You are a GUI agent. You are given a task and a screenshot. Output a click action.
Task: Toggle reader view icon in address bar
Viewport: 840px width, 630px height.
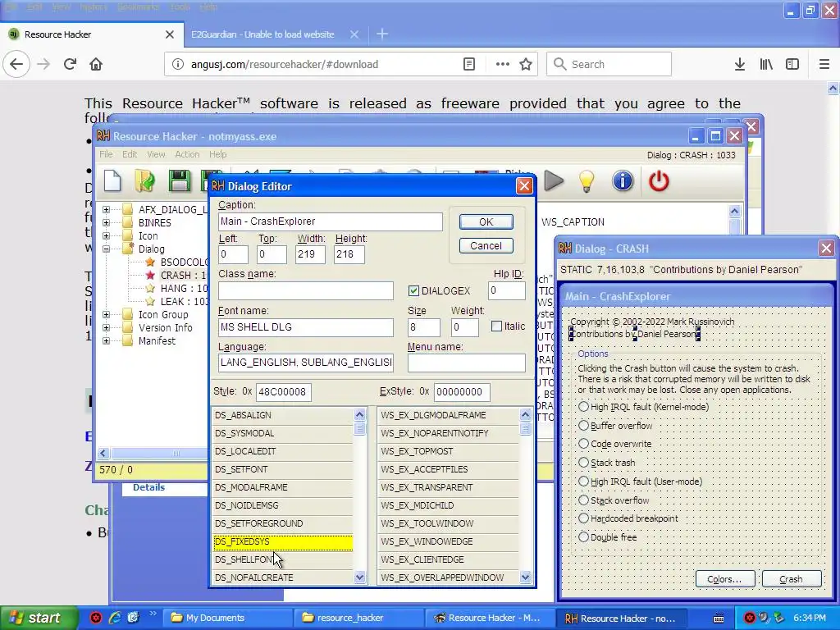[468, 64]
